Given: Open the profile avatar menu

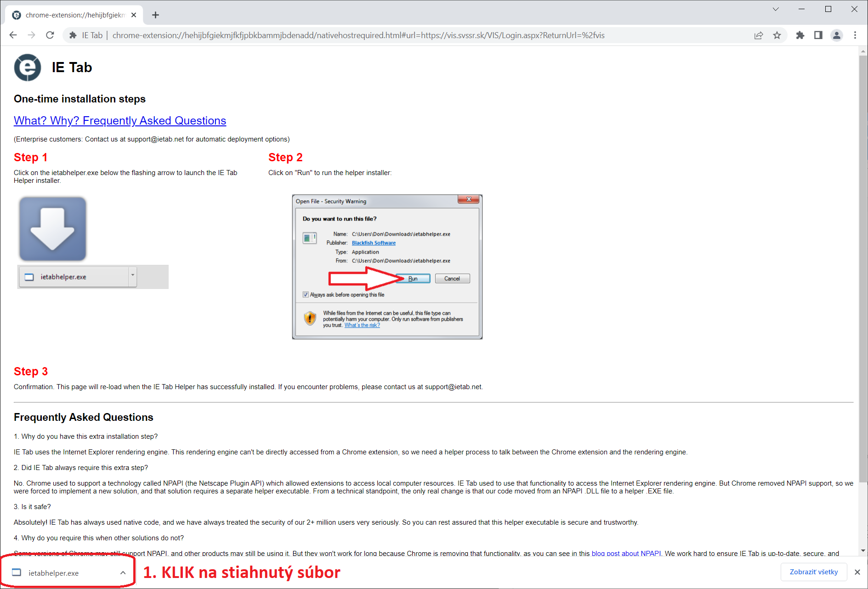Looking at the screenshot, I should point(837,35).
